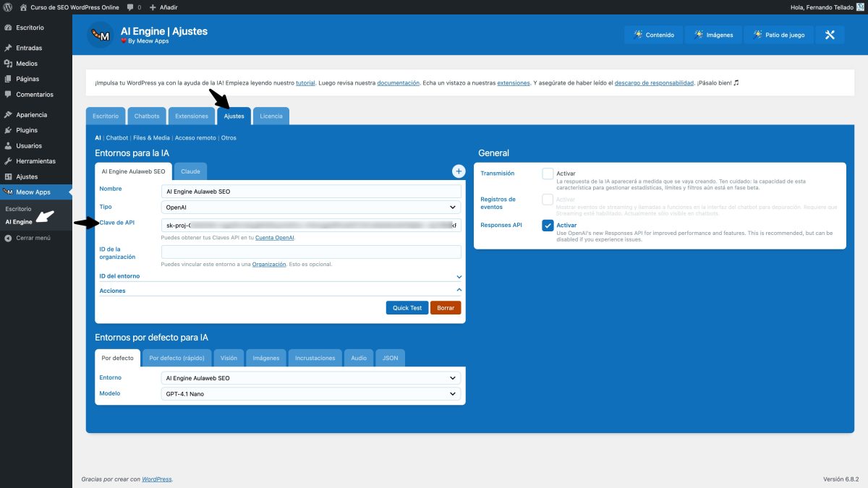868x488 pixels.
Task: Enable Transmisión streaming option
Action: (x=548, y=174)
